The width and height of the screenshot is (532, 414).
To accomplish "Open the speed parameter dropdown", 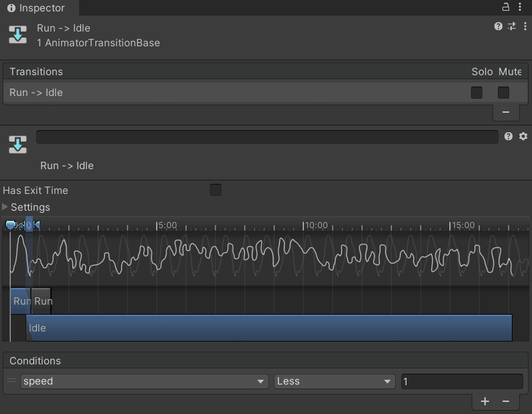I will pos(144,381).
